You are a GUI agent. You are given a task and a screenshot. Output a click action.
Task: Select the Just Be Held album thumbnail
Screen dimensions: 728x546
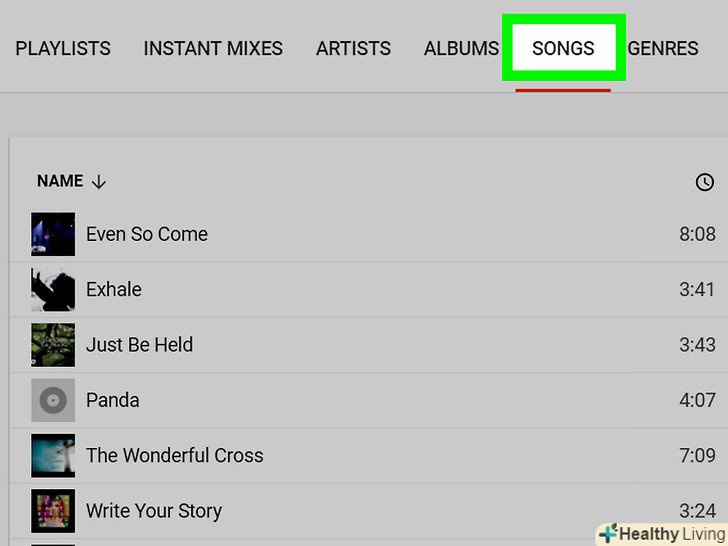coord(53,345)
